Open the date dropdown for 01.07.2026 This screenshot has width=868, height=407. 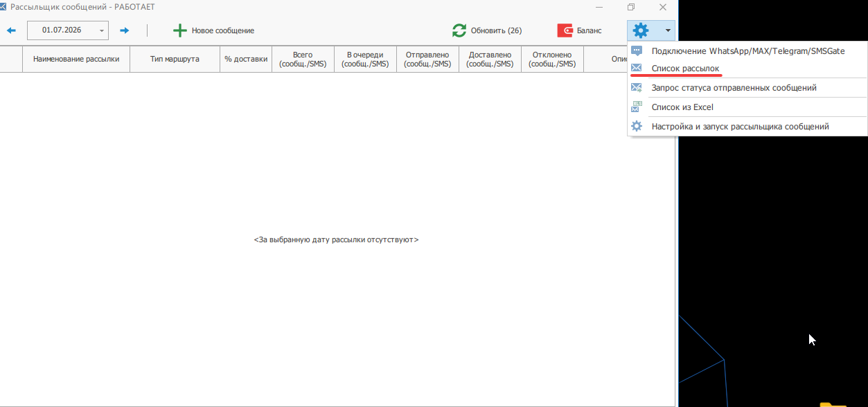[102, 30]
